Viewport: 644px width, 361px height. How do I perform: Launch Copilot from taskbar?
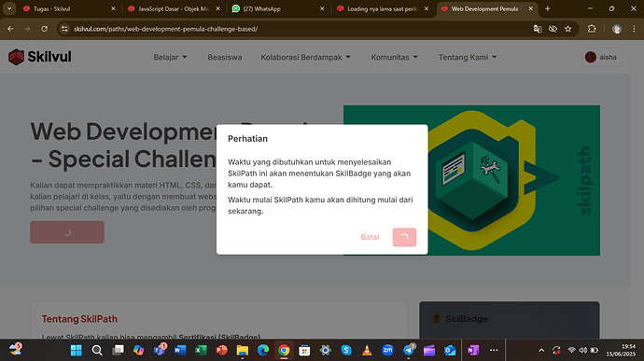(x=138, y=351)
